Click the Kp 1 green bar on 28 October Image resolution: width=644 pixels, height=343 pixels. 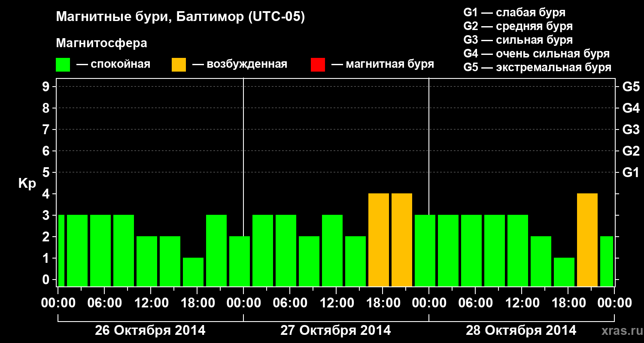click(564, 272)
